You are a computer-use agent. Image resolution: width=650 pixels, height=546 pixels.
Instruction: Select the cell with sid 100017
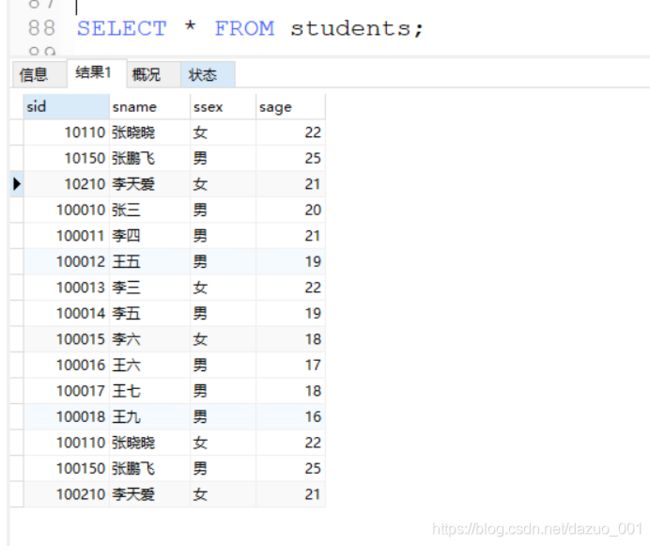[66, 391]
